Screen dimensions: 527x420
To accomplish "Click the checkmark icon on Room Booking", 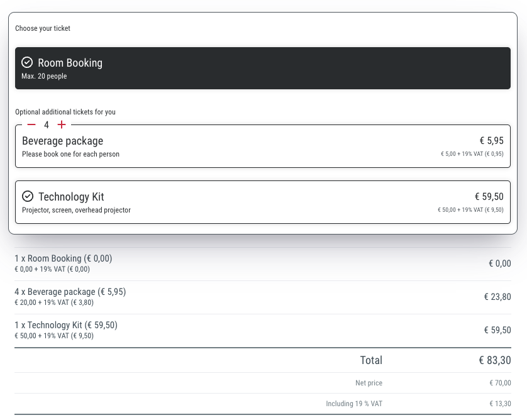I will pyautogui.click(x=26, y=62).
